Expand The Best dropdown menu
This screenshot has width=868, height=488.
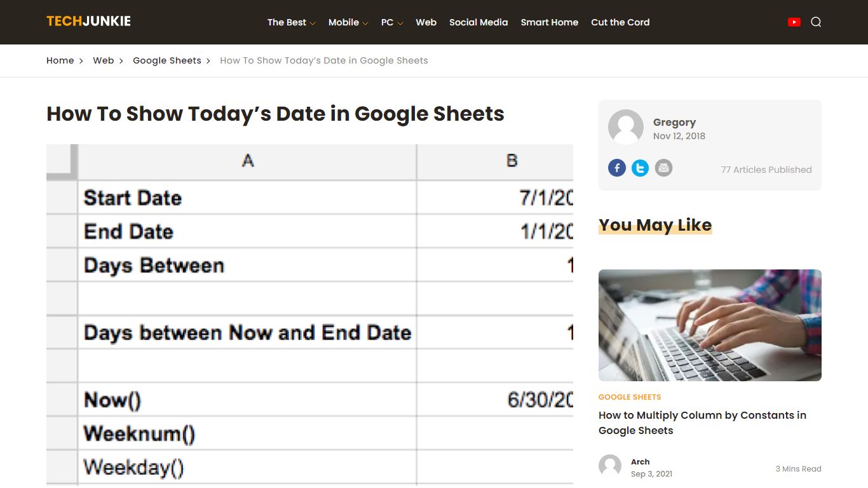click(291, 22)
